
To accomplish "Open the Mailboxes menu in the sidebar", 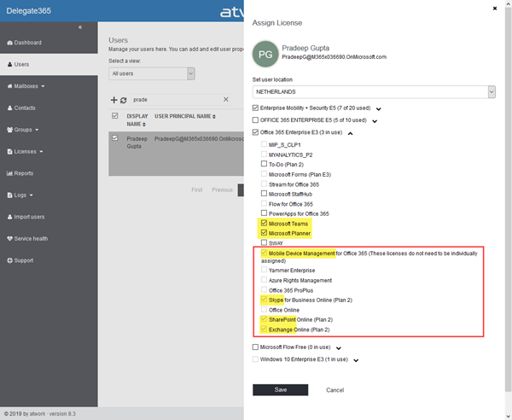I will pyautogui.click(x=26, y=86).
